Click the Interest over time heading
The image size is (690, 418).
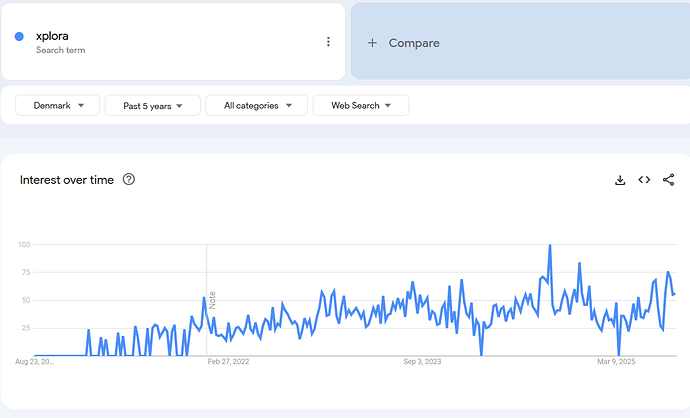point(67,180)
